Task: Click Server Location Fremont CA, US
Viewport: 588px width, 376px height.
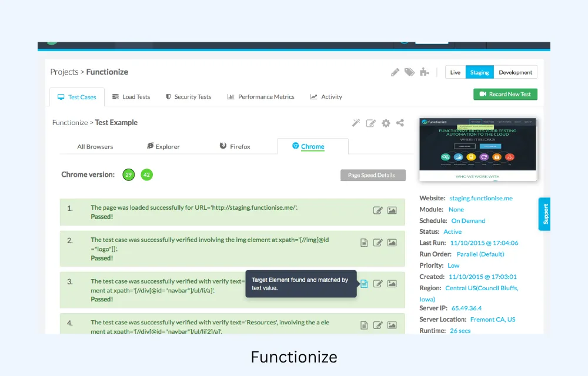Action: coord(493,320)
